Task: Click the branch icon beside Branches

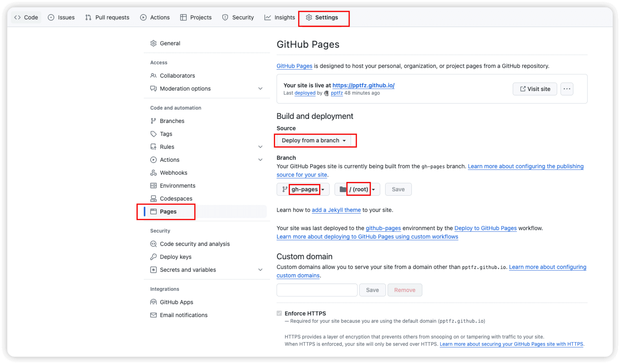Action: coord(153,121)
